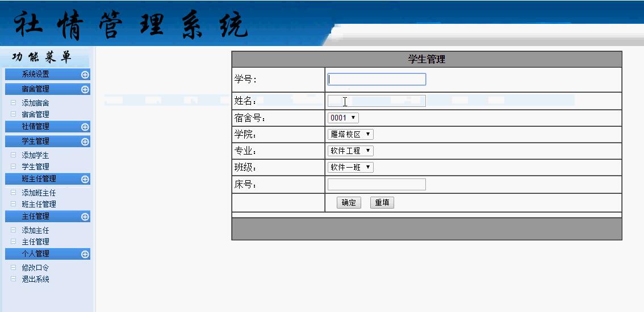Toggle 班主任管理 header plus icon
Screen dimensions: 644x312
coord(85,179)
